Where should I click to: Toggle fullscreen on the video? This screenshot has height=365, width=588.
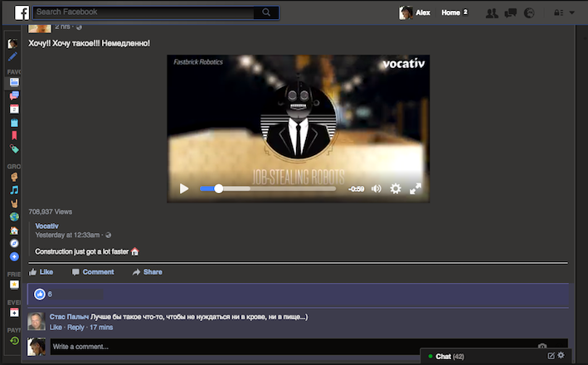coord(415,188)
